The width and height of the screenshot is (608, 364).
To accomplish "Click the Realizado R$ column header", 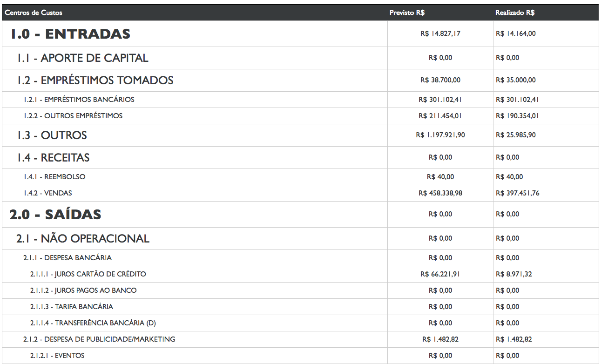I will click(515, 13).
